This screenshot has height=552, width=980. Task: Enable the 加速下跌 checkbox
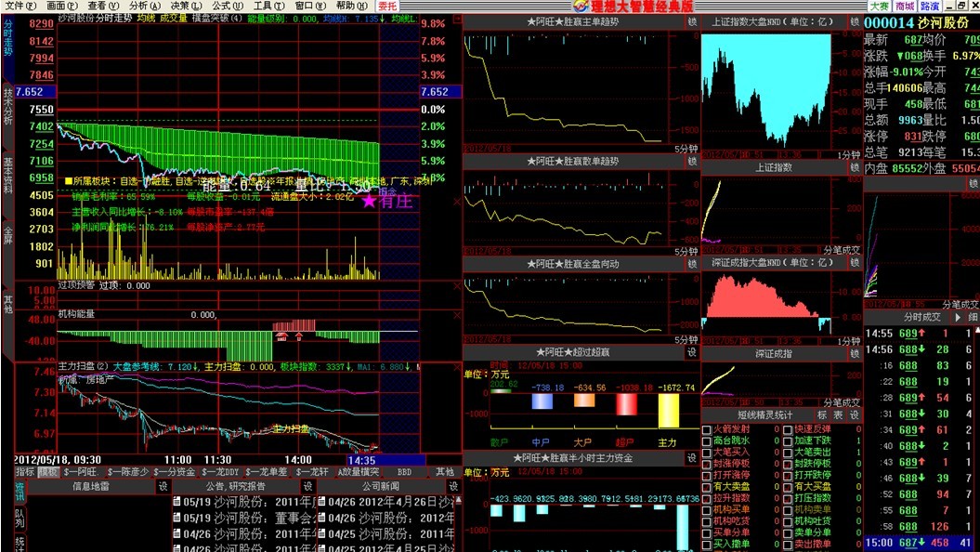tap(788, 441)
